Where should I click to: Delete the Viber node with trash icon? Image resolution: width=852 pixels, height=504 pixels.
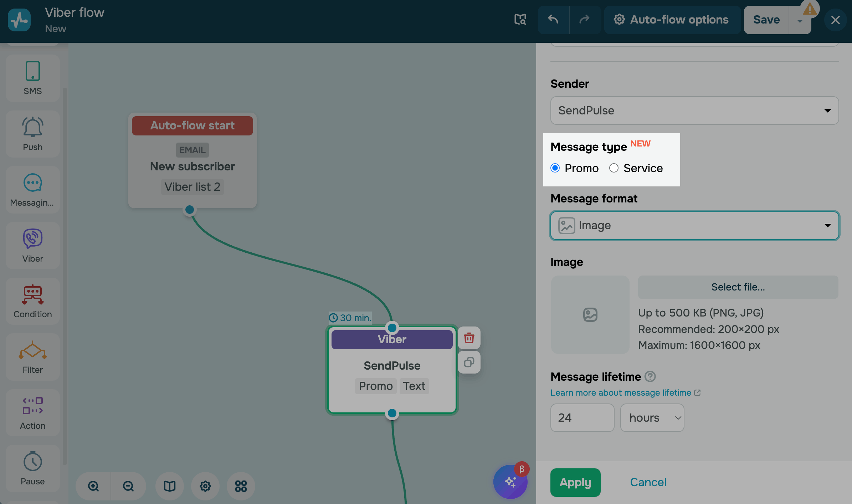click(469, 338)
